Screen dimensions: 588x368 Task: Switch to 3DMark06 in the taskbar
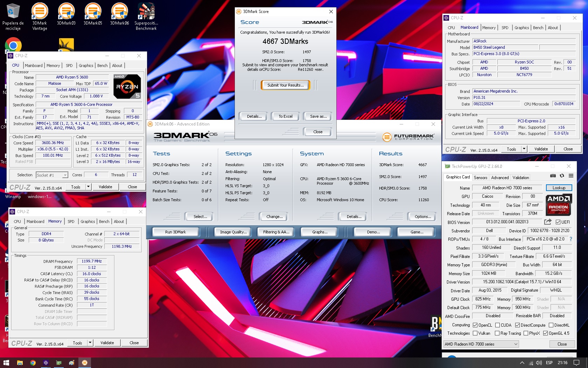coord(84,363)
